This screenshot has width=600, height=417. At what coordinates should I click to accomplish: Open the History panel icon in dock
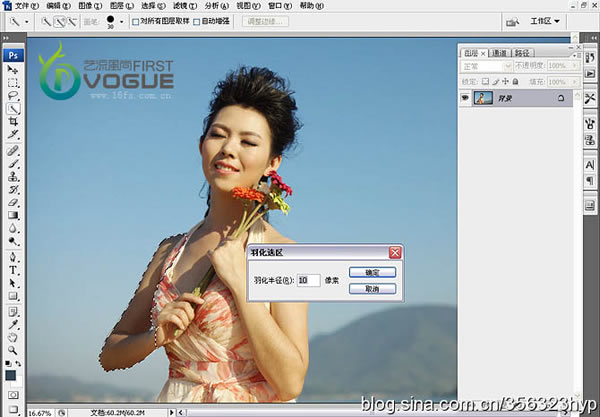tap(590, 57)
